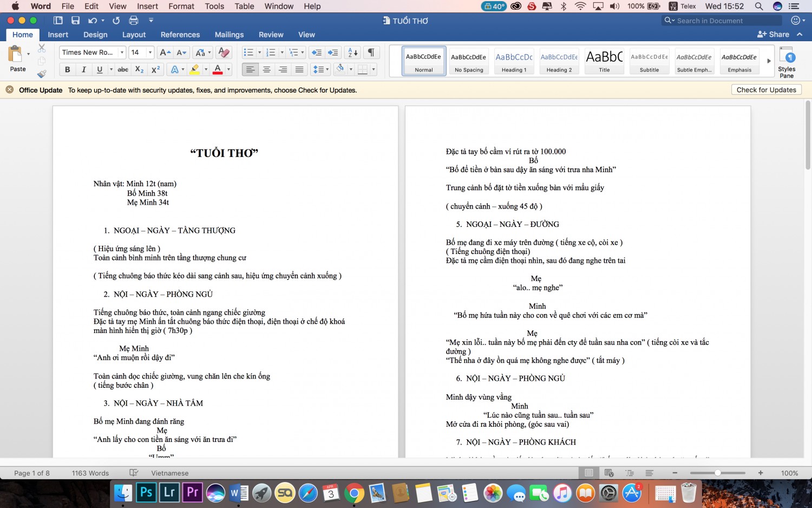Screen dimensions: 812x508
Task: Select Align Left paragraph alignment
Action: [250, 69]
